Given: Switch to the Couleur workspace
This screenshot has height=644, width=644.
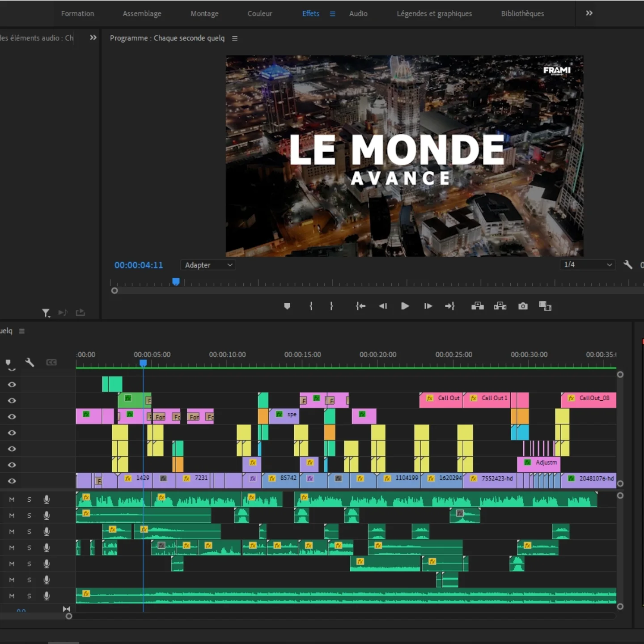Looking at the screenshot, I should tap(260, 14).
